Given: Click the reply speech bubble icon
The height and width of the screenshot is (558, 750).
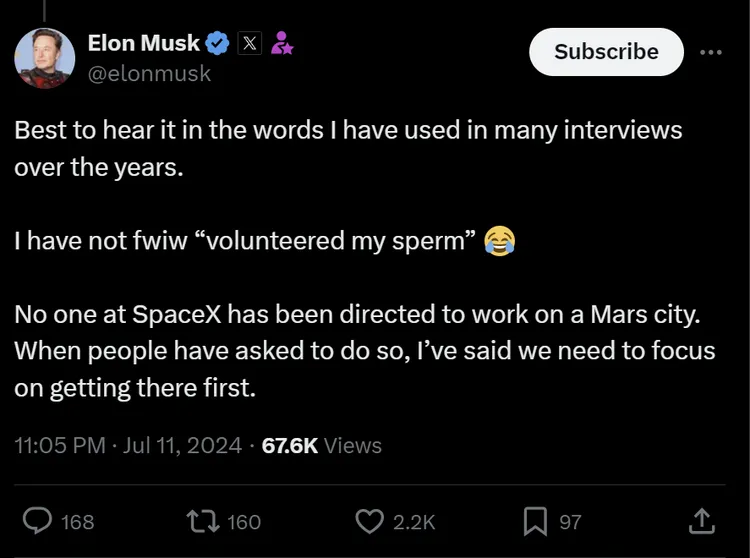Looking at the screenshot, I should 37,521.
